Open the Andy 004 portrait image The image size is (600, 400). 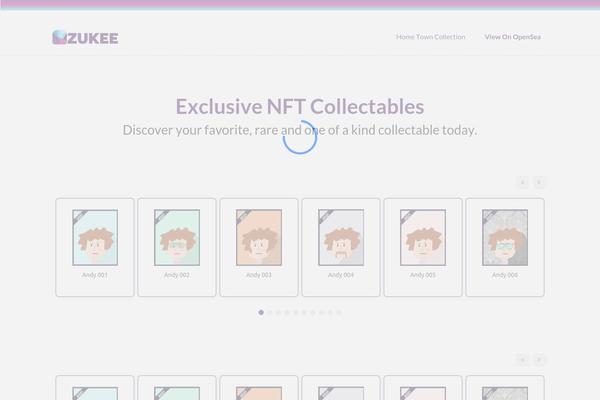[341, 237]
